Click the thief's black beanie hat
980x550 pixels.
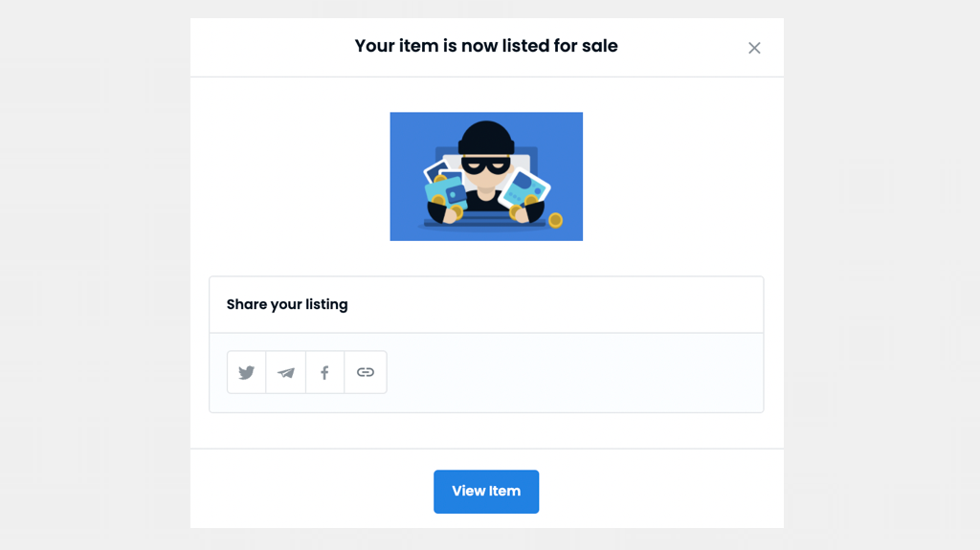click(x=486, y=137)
